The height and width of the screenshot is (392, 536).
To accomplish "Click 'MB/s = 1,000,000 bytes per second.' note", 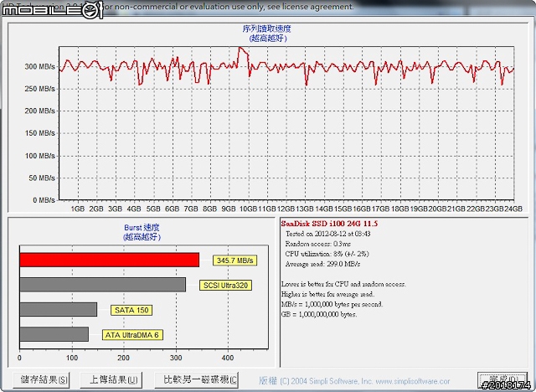I will tap(332, 304).
